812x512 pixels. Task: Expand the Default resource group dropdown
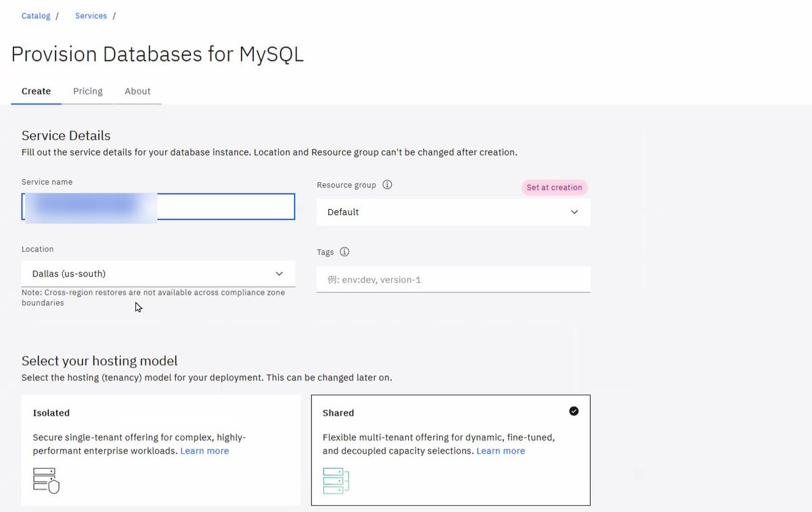point(453,212)
